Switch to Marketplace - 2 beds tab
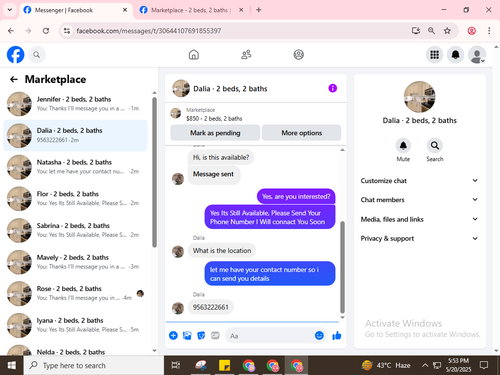Image resolution: width=500 pixels, height=375 pixels. (191, 10)
